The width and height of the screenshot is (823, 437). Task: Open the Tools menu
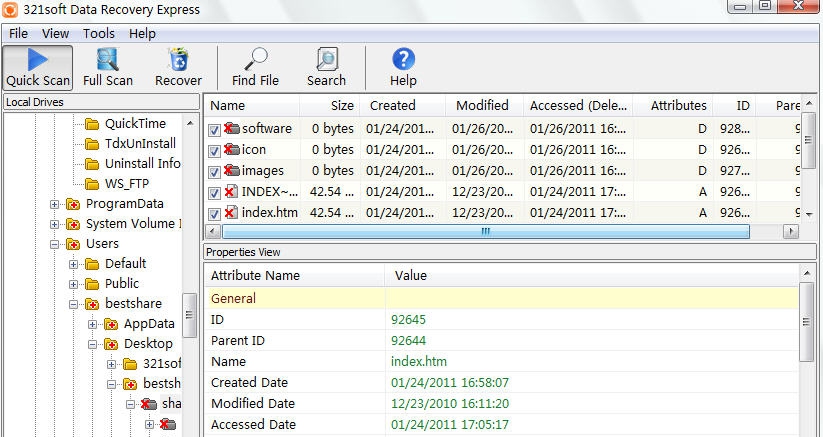(98, 33)
